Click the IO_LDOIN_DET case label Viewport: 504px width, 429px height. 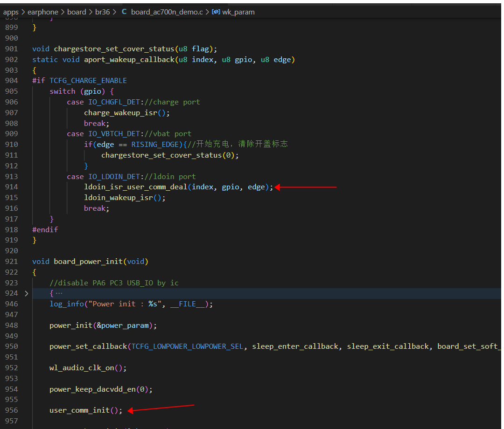coord(114,177)
